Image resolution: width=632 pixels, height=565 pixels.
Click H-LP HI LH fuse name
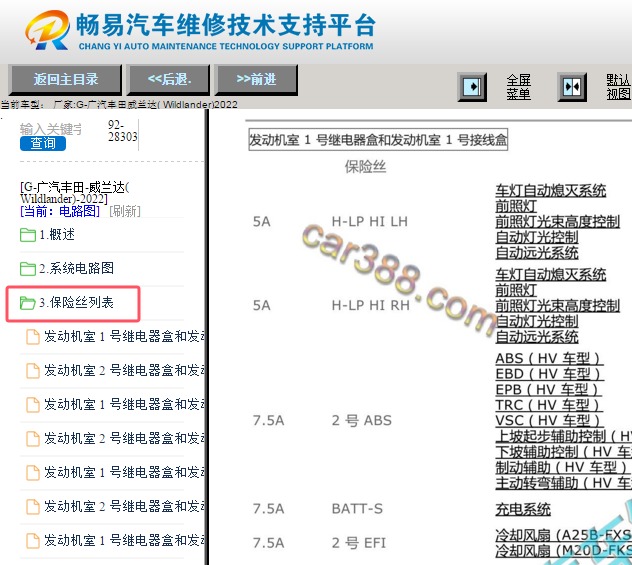tap(370, 222)
